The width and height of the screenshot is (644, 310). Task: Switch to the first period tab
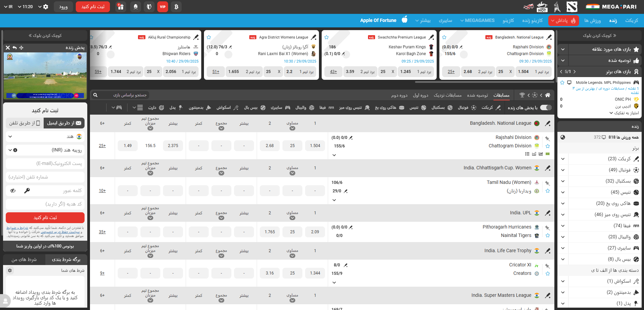click(x=420, y=95)
